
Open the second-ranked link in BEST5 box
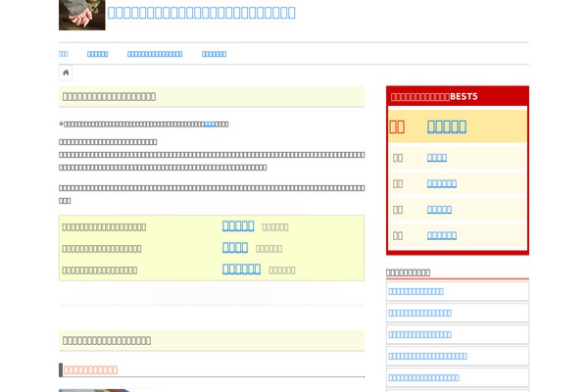click(437, 158)
